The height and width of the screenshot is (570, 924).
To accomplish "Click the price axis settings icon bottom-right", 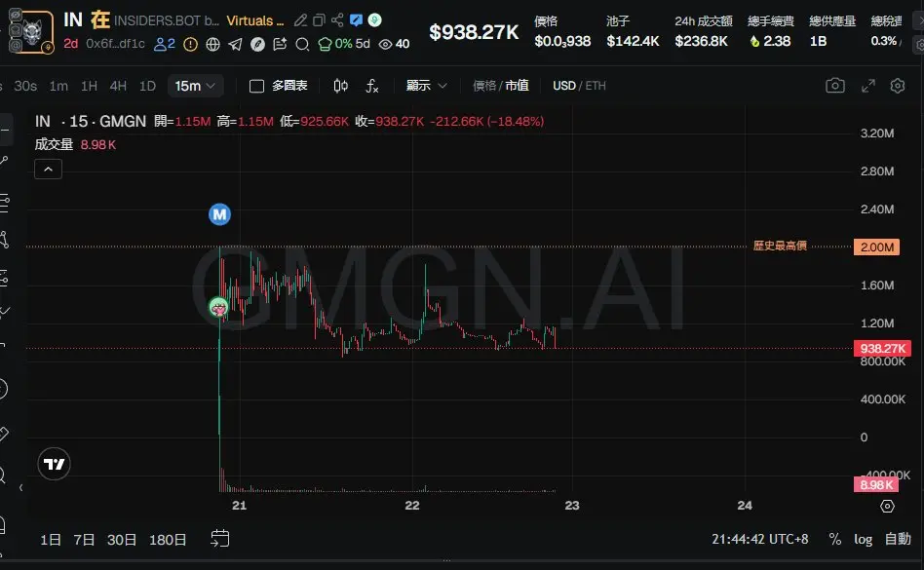I will [887, 506].
